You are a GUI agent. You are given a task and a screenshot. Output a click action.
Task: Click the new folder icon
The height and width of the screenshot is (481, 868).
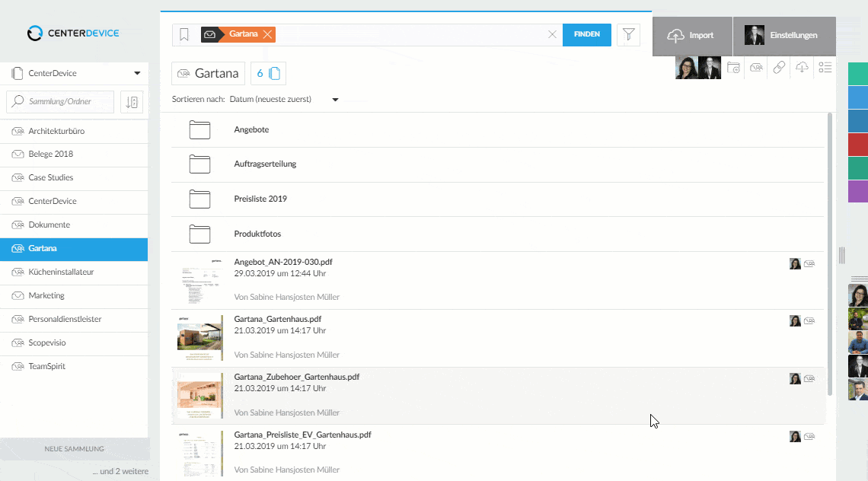tap(733, 68)
